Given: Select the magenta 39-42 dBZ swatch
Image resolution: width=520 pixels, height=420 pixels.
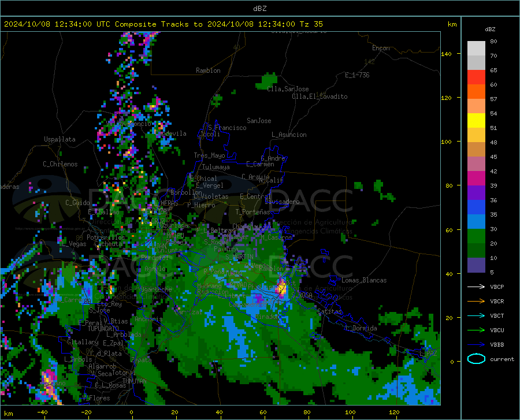Looking at the screenshot, I should (x=476, y=179).
